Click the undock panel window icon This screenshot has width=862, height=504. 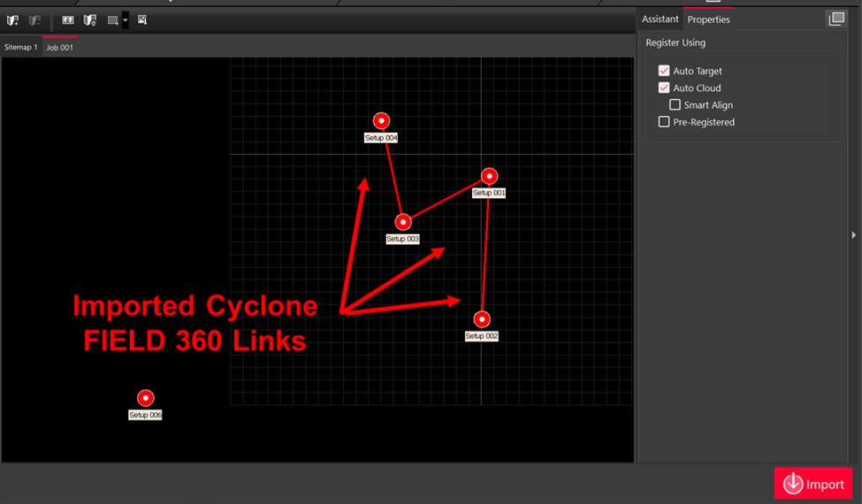coord(835,19)
